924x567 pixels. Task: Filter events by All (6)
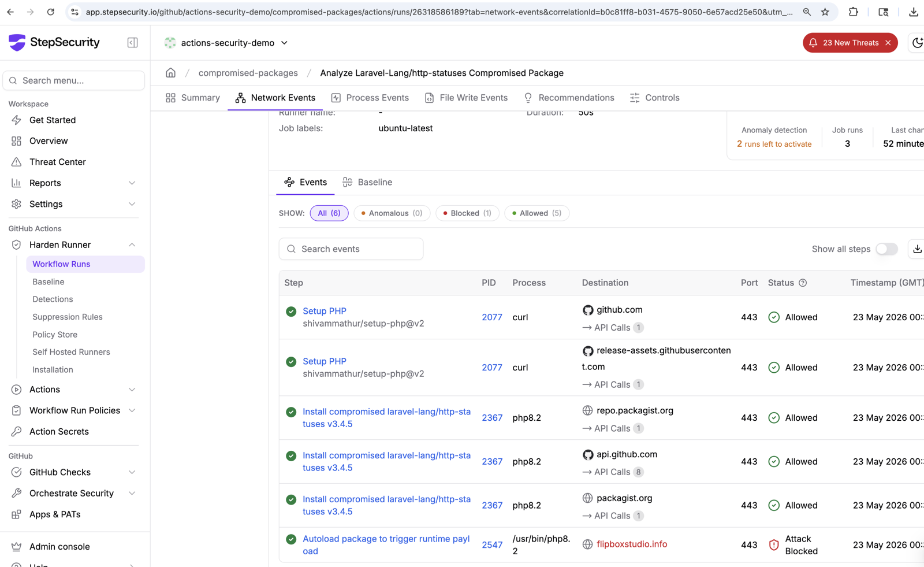pyautogui.click(x=329, y=213)
